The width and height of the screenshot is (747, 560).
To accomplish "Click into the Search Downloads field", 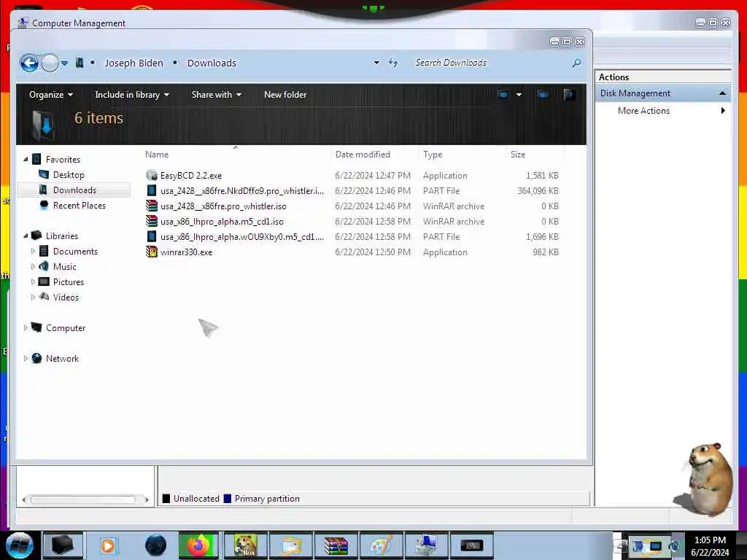I will (x=491, y=63).
